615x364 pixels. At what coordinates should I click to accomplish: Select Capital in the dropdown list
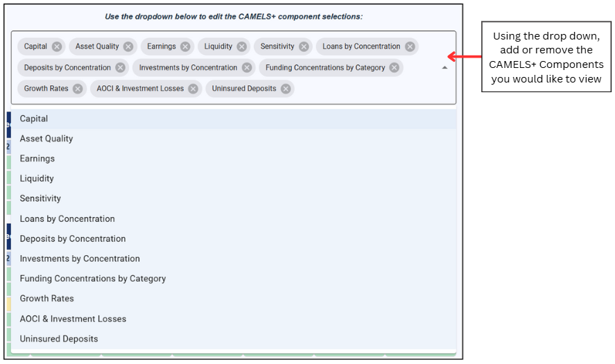[34, 119]
